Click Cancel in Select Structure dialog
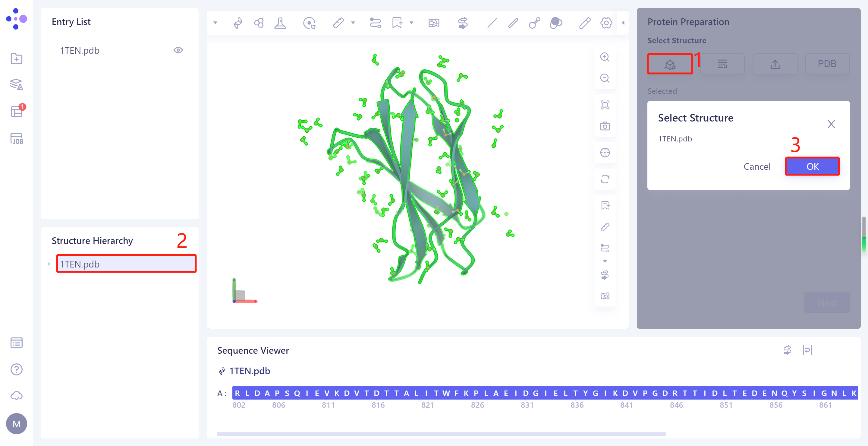Screen dimensions: 868x446 tap(756, 166)
